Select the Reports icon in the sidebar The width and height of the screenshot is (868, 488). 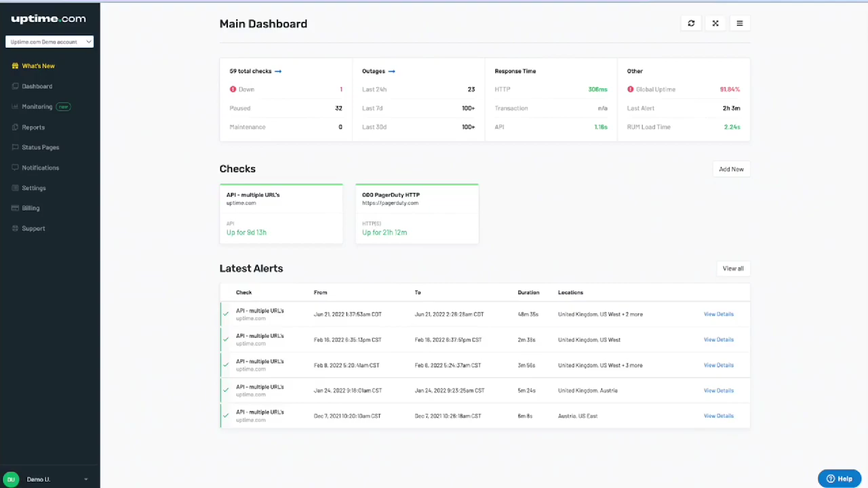click(15, 127)
